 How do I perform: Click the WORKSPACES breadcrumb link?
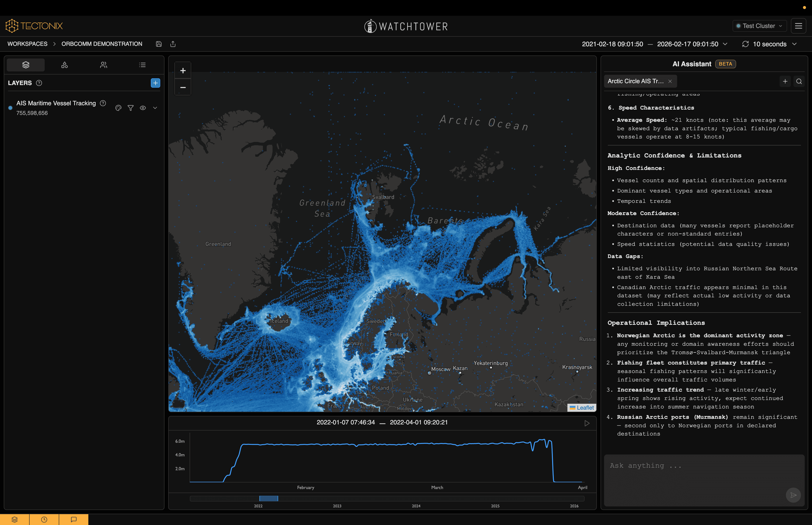point(27,44)
